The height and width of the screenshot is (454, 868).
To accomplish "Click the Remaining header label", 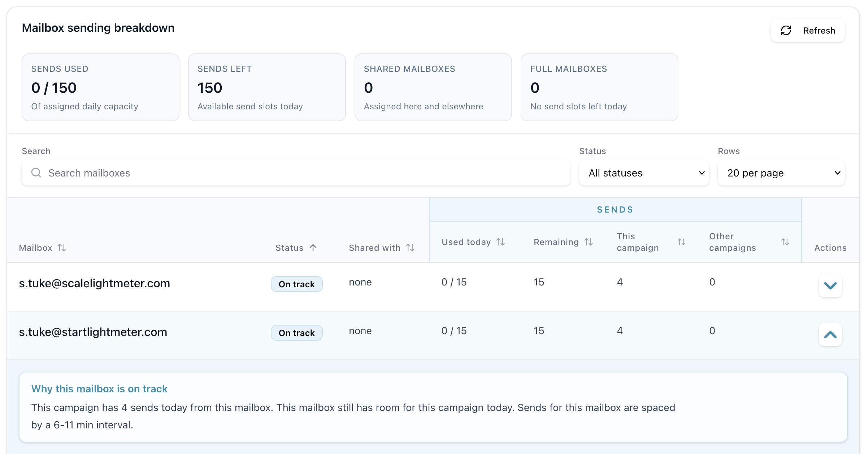I will click(556, 242).
